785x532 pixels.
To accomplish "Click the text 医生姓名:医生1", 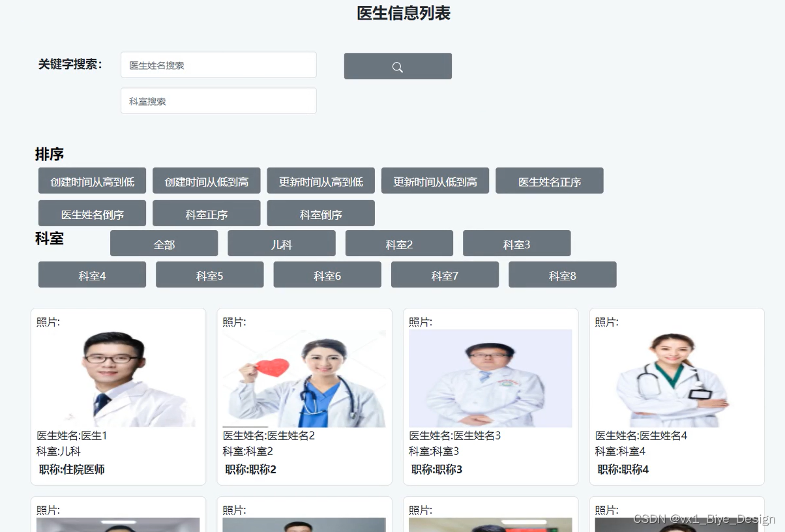I will (72, 436).
